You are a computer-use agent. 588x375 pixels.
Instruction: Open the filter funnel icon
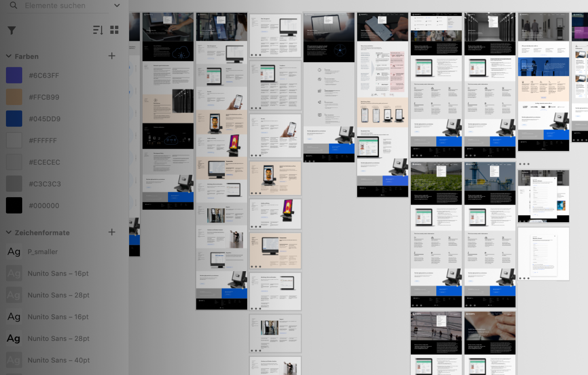pos(12,30)
